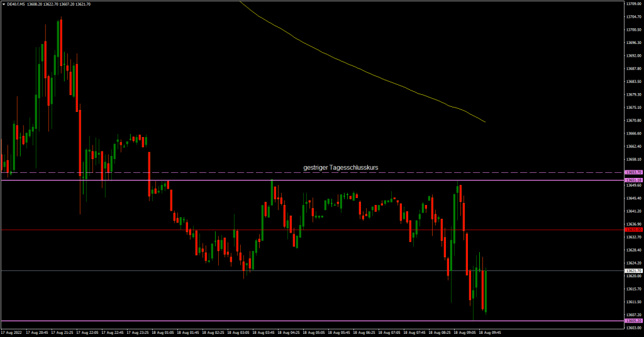Click the 13709.00 price scale label
Viewport: 644px width, 337px height.
point(633,4)
